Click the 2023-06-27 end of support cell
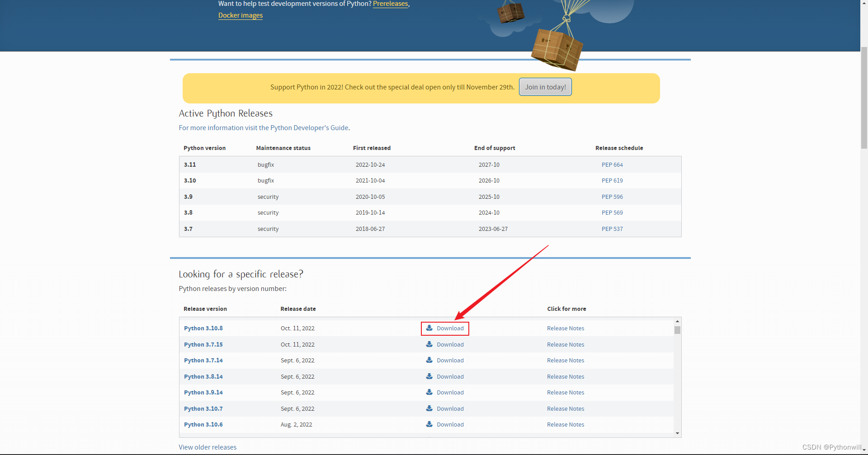Screen dimensions: 868x455 coord(493,229)
